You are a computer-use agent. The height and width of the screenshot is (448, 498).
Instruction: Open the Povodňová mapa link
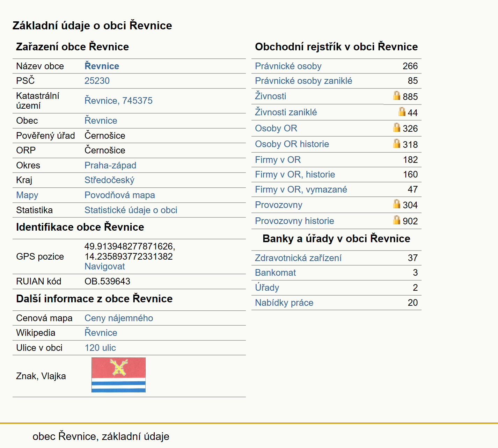click(120, 195)
